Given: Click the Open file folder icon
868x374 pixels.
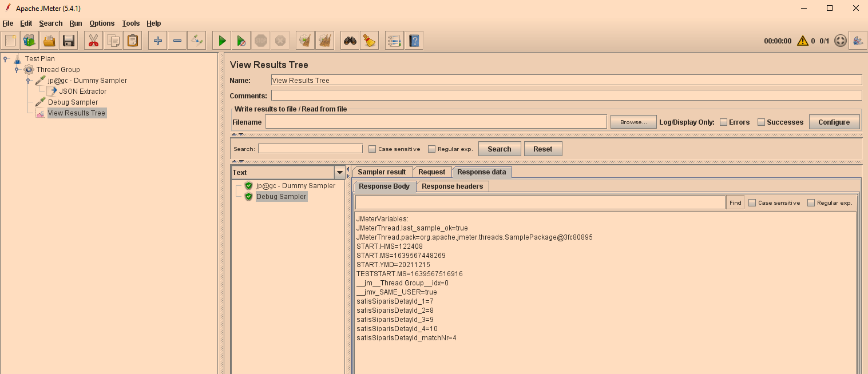Looking at the screenshot, I should [x=49, y=41].
